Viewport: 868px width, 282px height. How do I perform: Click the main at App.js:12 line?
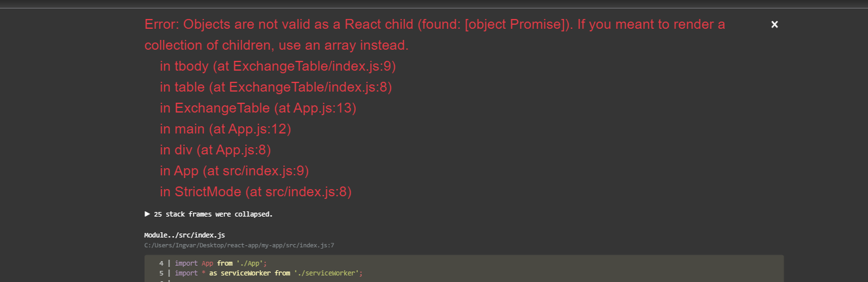(x=225, y=129)
